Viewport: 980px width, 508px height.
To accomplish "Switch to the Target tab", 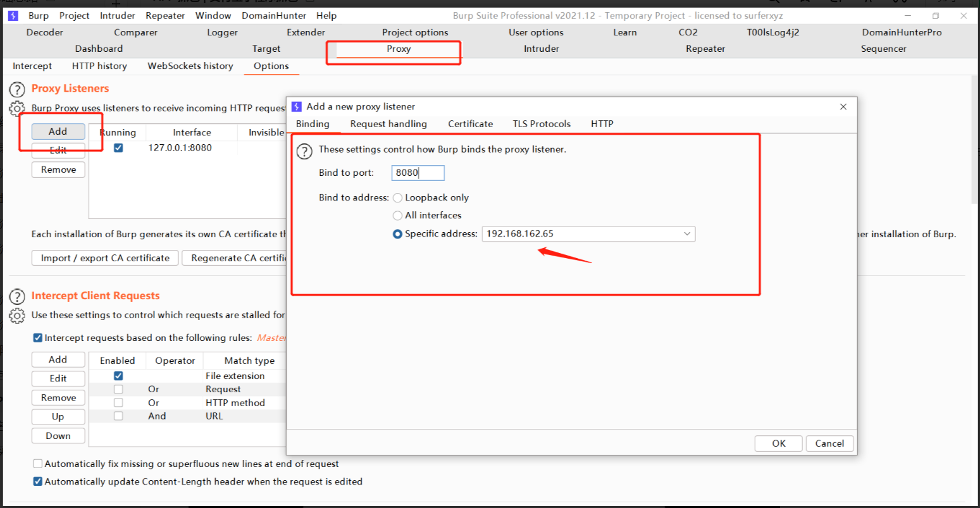I will pos(266,49).
